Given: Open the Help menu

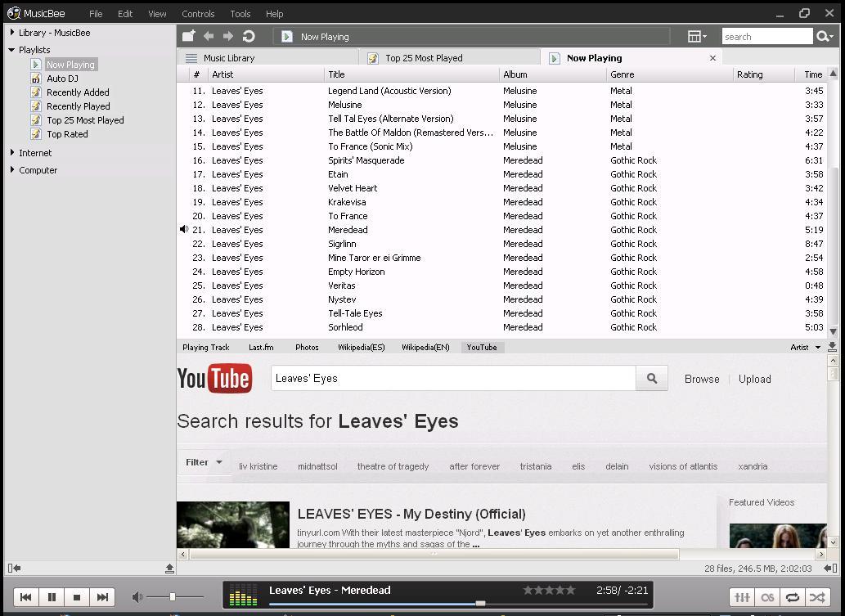Looking at the screenshot, I should (x=274, y=13).
